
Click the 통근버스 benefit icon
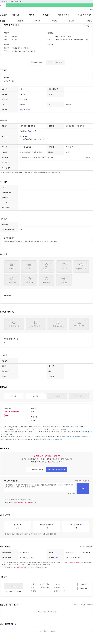(12, 267)
